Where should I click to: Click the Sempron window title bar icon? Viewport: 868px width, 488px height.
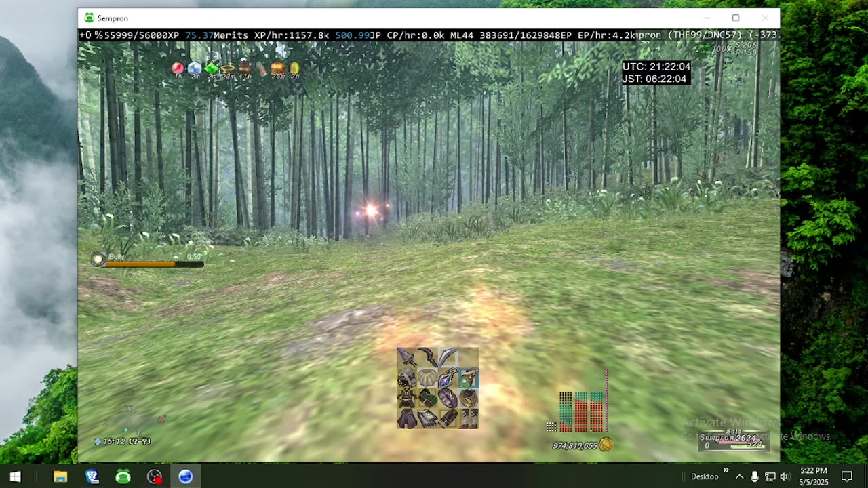[x=89, y=18]
